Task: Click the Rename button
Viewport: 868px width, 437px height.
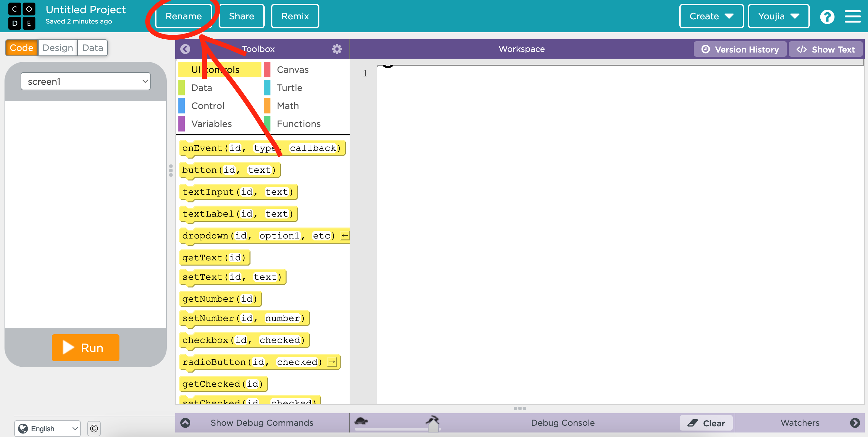Action: [x=183, y=16]
